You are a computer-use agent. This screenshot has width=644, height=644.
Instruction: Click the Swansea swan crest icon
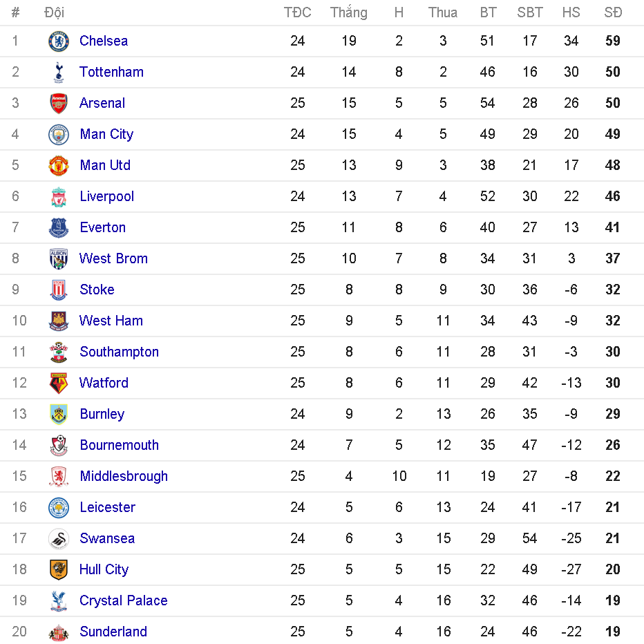tap(59, 539)
